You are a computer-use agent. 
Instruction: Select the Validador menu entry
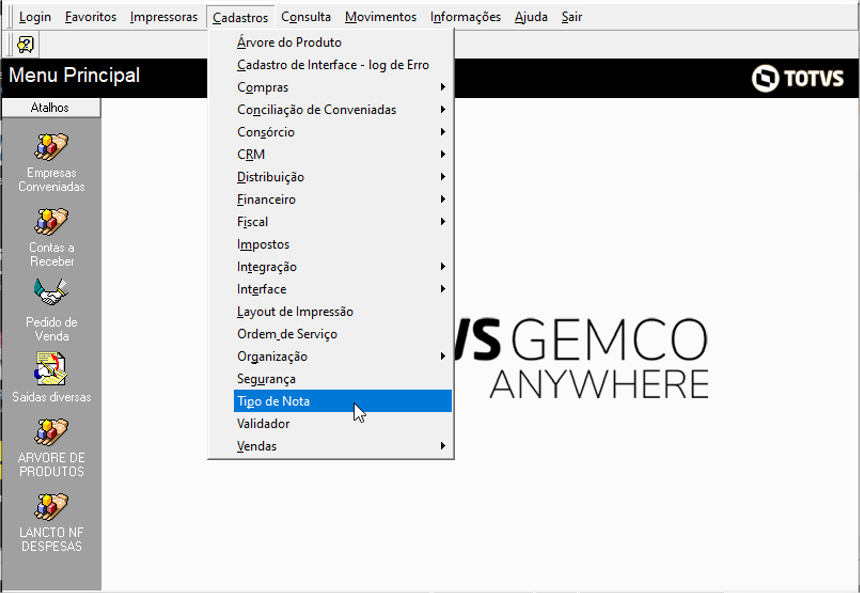point(343,423)
